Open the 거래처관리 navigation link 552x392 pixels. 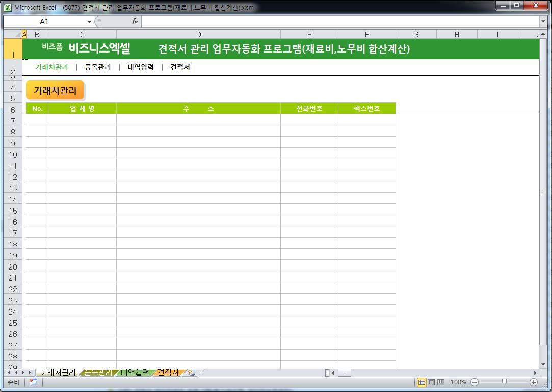click(x=51, y=67)
